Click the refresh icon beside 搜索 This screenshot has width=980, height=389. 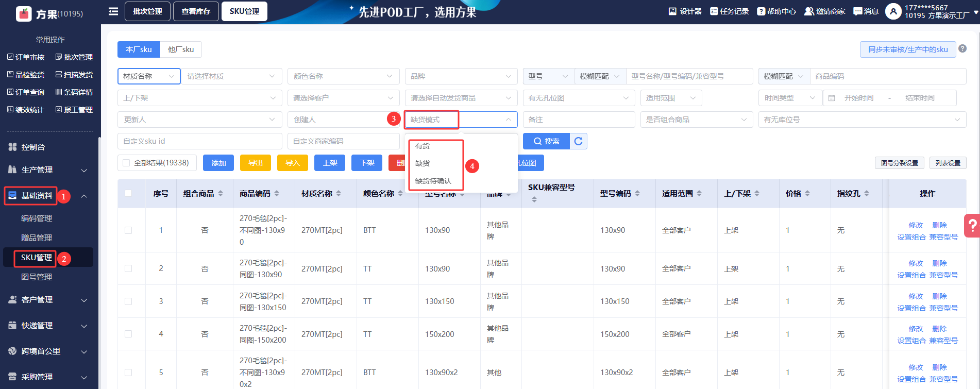pos(579,141)
